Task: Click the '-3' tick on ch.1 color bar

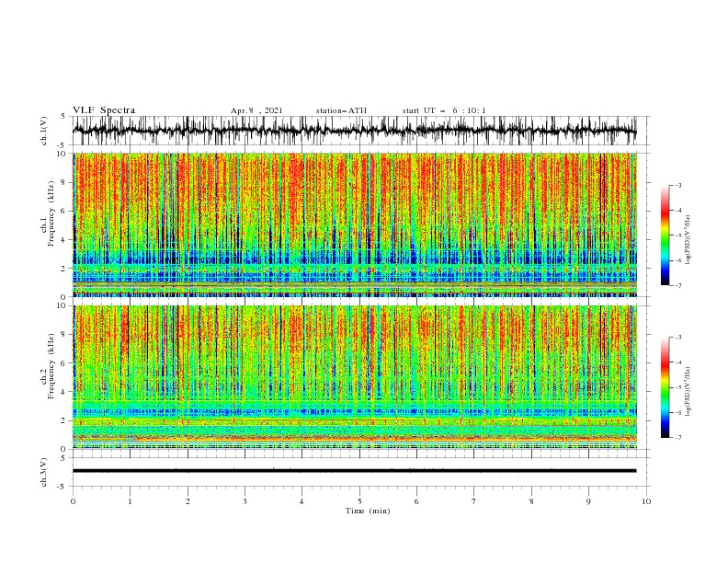Action: pyautogui.click(x=678, y=185)
